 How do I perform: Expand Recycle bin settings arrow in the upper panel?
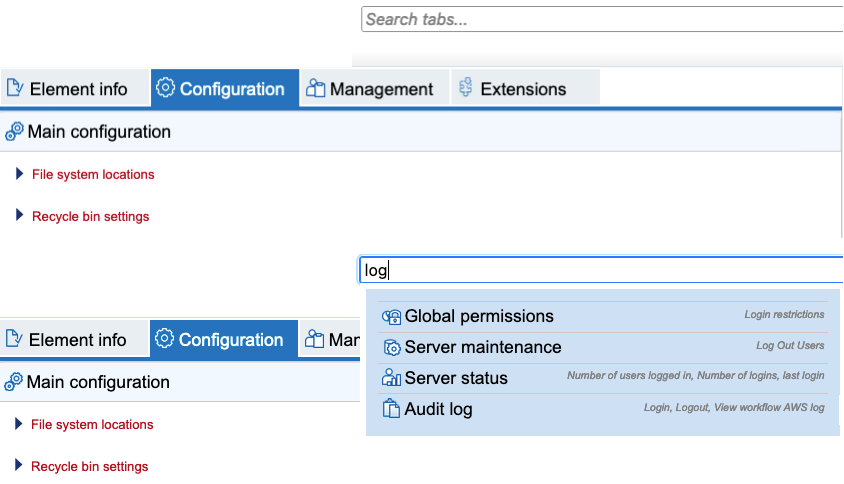pyautogui.click(x=19, y=215)
